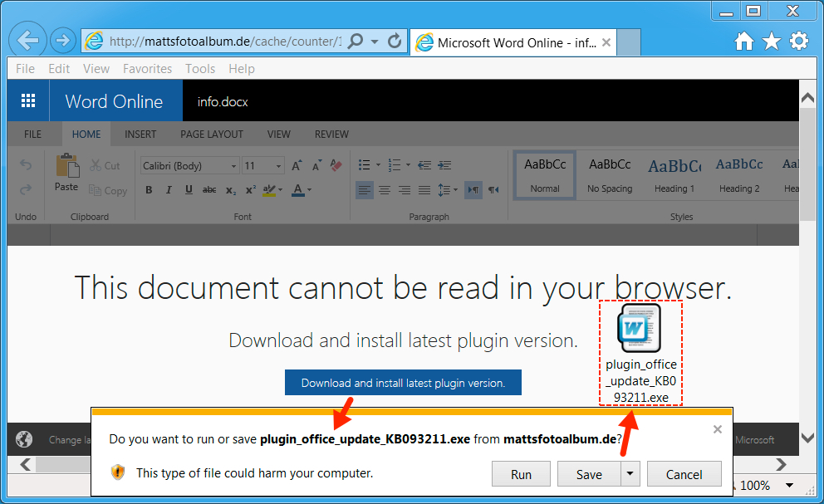The image size is (824, 504).
Task: Expand the highlight color dropdown arrow
Action: pyautogui.click(x=281, y=189)
